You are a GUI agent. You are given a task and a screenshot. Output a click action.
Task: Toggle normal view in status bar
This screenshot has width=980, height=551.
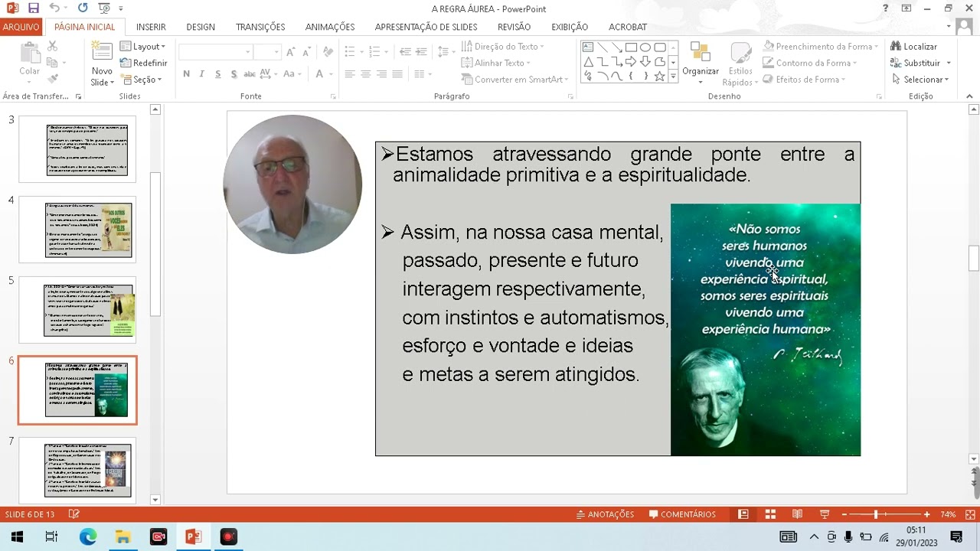click(743, 514)
